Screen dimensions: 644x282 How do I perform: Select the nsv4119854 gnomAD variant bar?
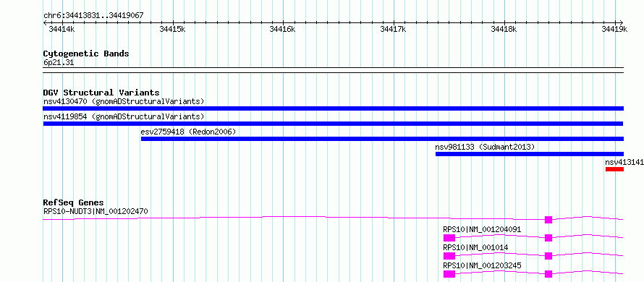(333, 124)
